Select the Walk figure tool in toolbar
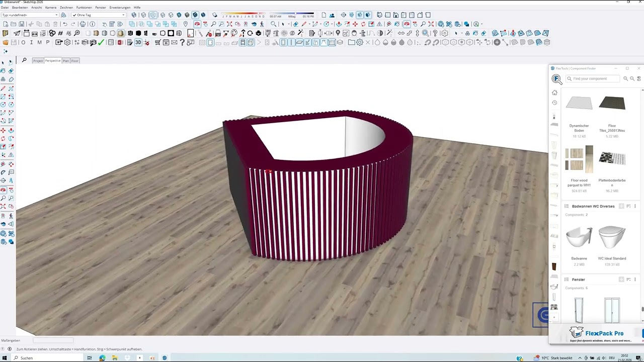The image size is (644, 362). tap(262, 24)
